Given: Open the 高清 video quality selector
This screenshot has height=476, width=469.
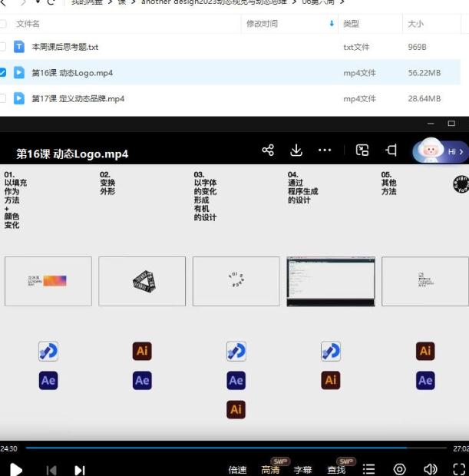Looking at the screenshot, I should [x=270, y=470].
